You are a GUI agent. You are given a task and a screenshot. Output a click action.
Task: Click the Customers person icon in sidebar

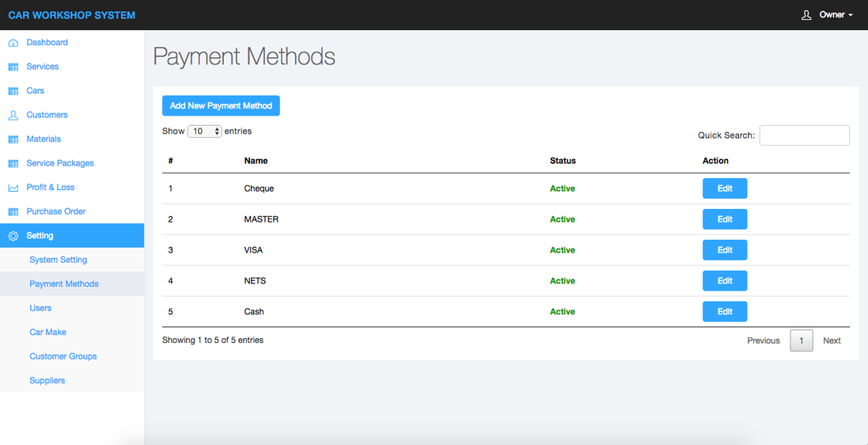tap(13, 116)
